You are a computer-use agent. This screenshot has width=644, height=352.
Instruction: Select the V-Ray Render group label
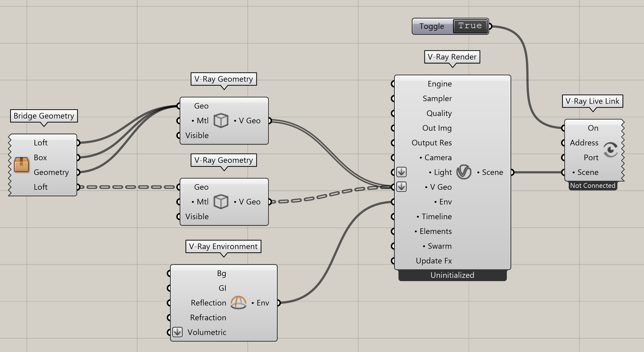452,57
